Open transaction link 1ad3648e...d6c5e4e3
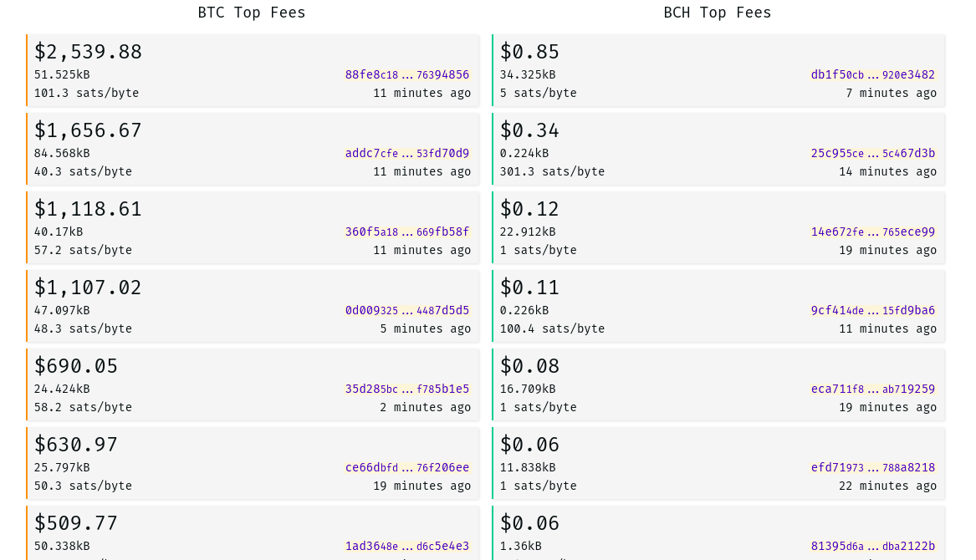The height and width of the screenshot is (560, 976). tap(407, 546)
